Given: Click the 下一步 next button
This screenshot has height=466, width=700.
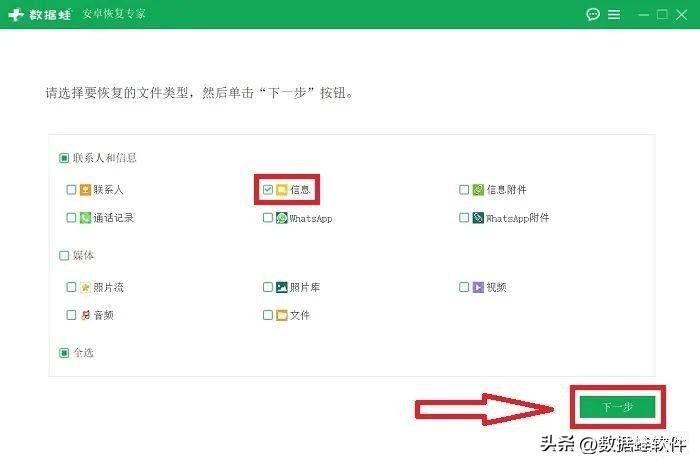Looking at the screenshot, I should (x=617, y=407).
